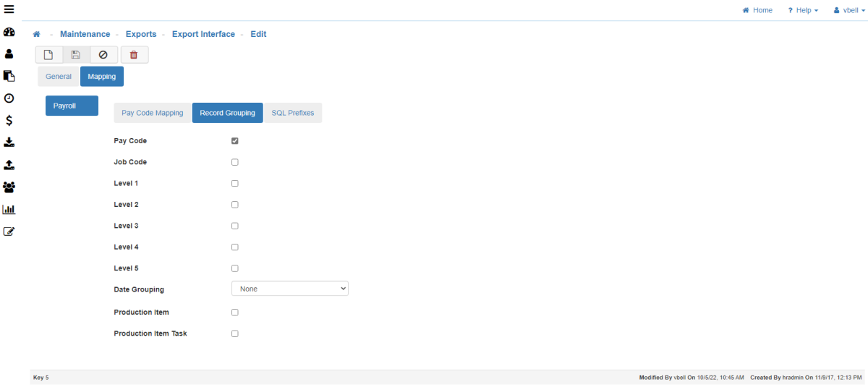
Task: Click the bar chart reports icon
Action: 9,209
